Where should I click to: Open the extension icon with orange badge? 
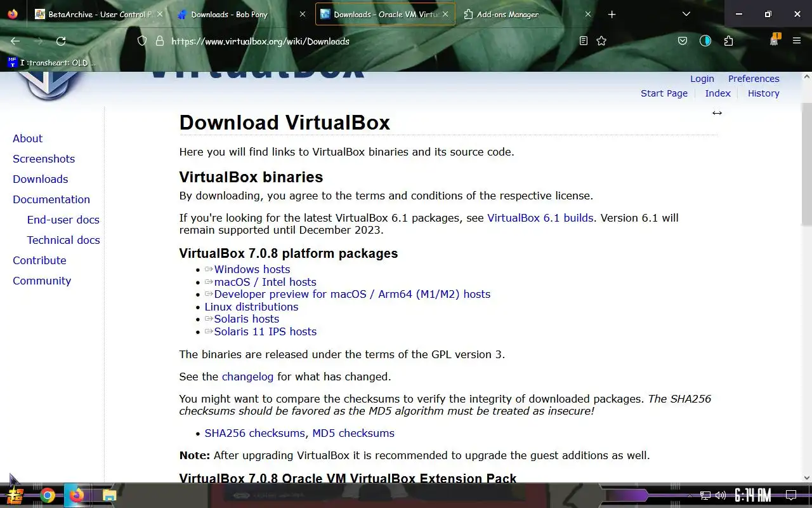tap(774, 40)
